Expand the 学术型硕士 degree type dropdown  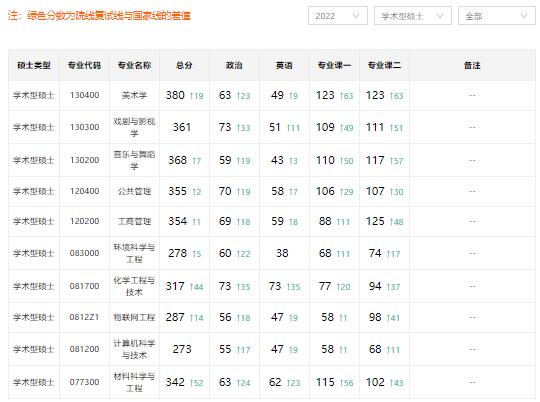(x=413, y=16)
